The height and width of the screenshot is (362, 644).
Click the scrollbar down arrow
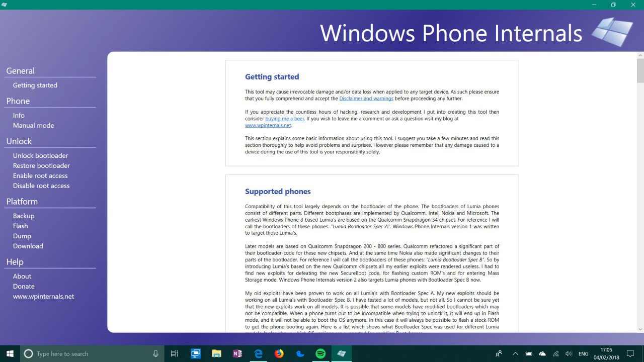640,329
